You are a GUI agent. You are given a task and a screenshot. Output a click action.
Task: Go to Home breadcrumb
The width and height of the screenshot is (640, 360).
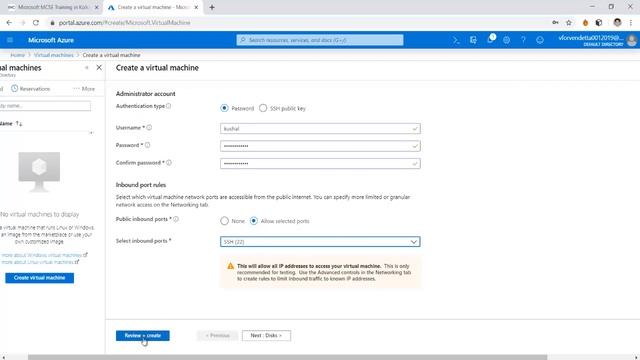18,55
